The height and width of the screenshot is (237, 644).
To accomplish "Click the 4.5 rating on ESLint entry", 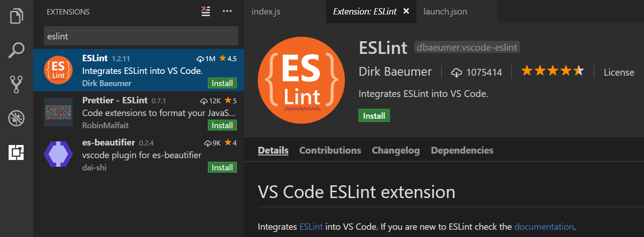I will [228, 58].
